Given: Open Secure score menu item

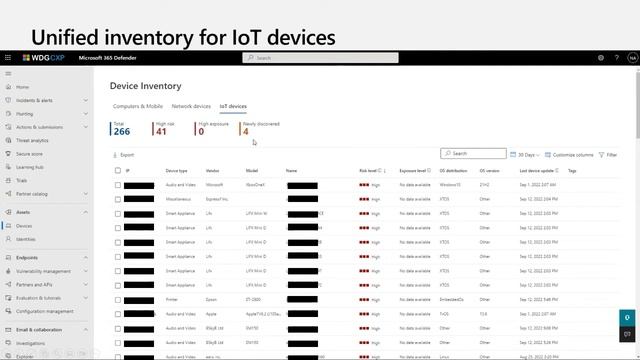Looking at the screenshot, I should coord(29,154).
